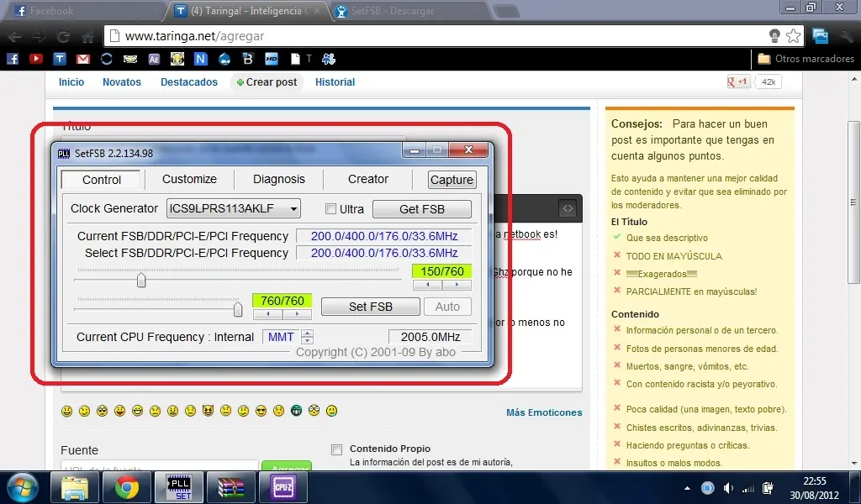Open the After Effects Ae bookmark
This screenshot has width=861, height=504.
154,59
